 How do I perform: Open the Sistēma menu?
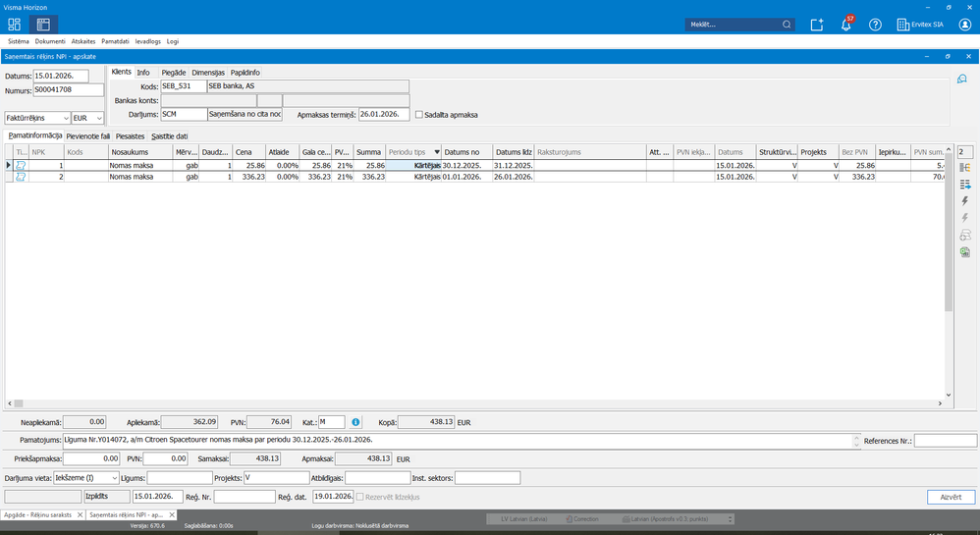(x=18, y=41)
